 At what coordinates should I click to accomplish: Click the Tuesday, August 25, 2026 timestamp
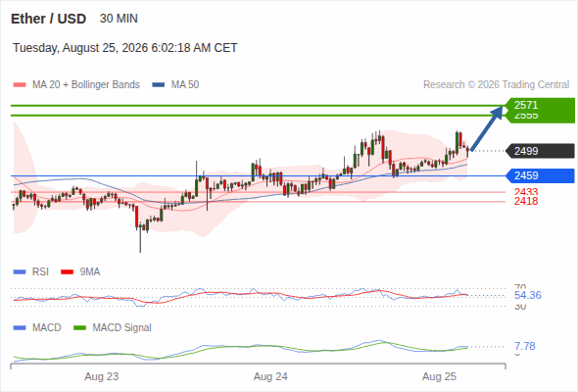125,48
